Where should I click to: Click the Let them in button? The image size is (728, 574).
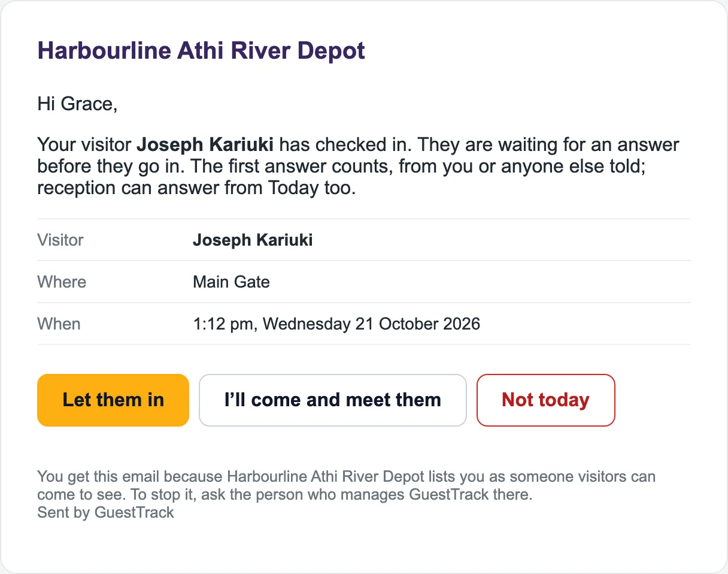[113, 400]
